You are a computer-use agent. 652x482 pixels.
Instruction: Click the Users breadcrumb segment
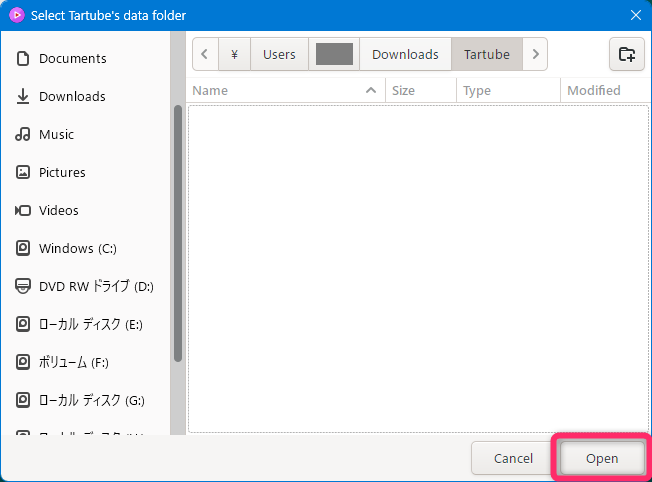tap(279, 55)
